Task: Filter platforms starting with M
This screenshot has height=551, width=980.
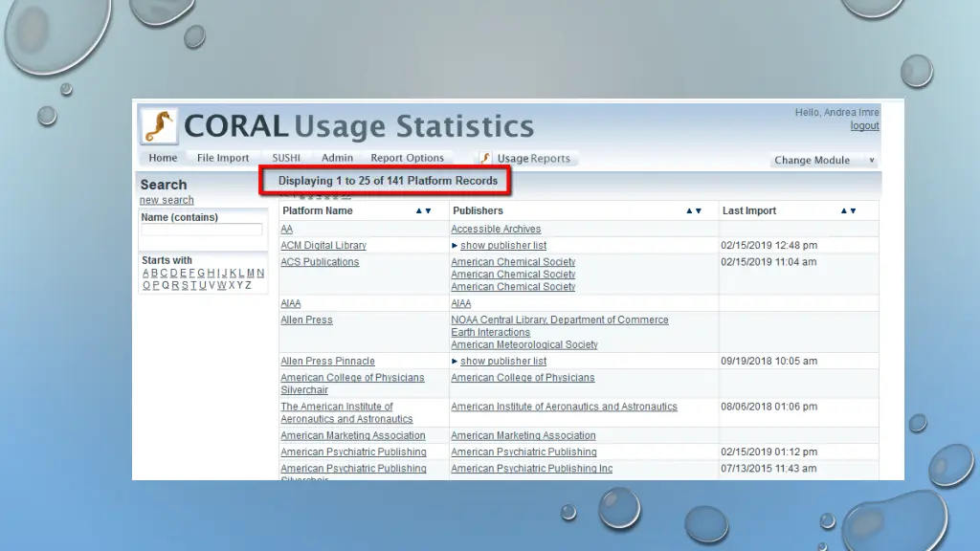Action: (251, 273)
